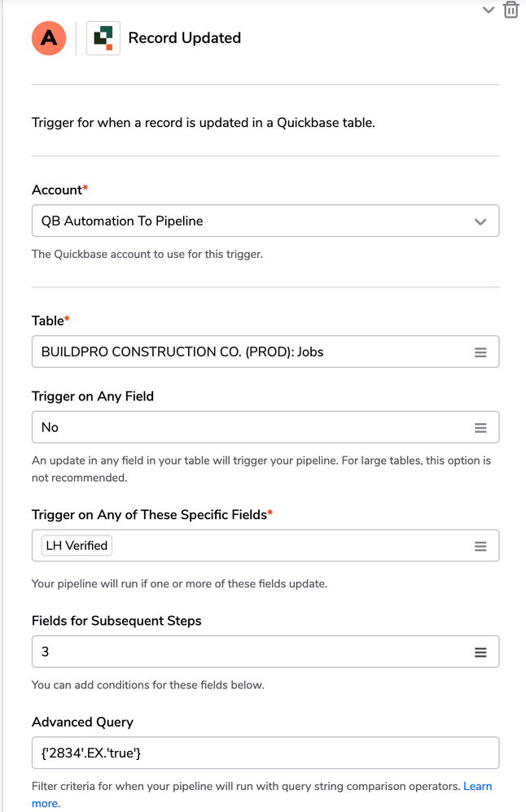Click the QB Automation To Pipeline selector
Image resolution: width=526 pixels, height=812 pixels.
coord(265,220)
